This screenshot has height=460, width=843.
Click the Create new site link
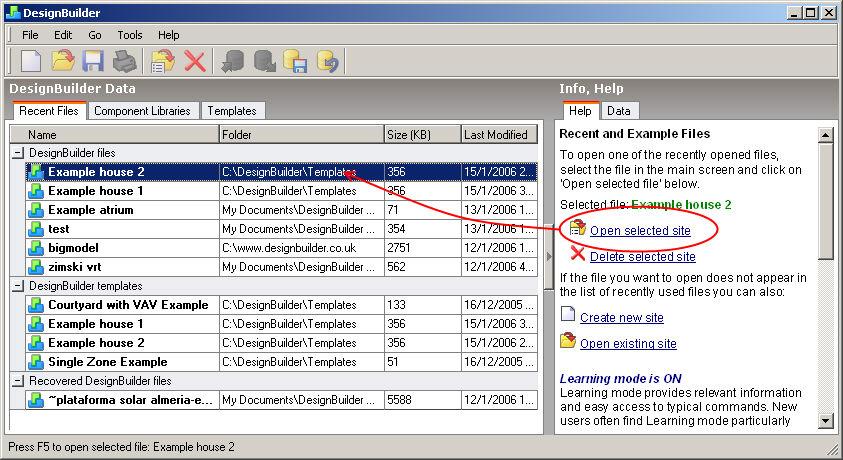(621, 318)
